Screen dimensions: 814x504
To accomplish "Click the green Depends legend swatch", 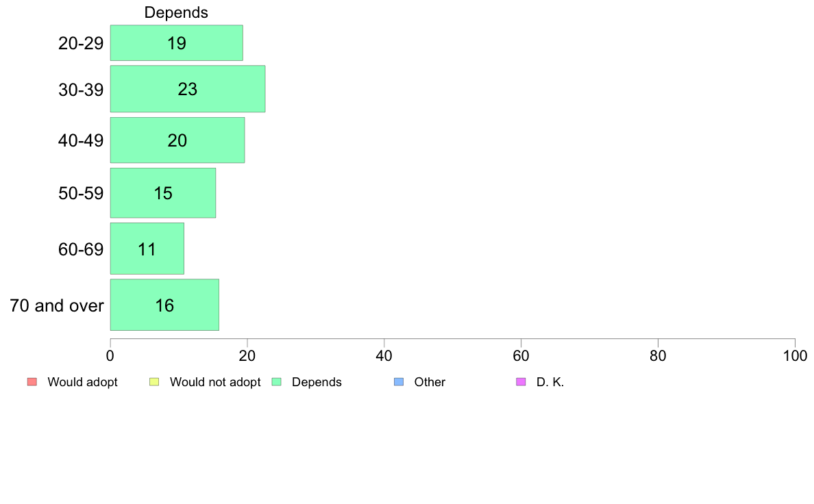I will tap(277, 382).
